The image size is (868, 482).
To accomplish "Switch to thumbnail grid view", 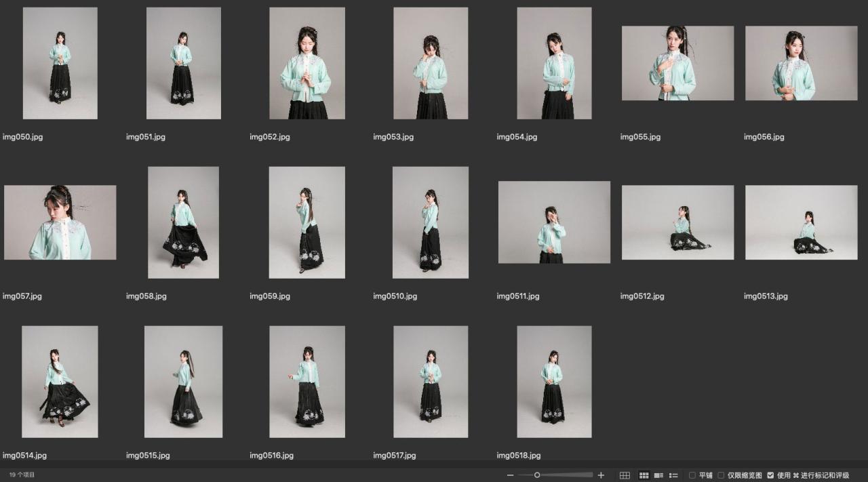I will click(644, 475).
